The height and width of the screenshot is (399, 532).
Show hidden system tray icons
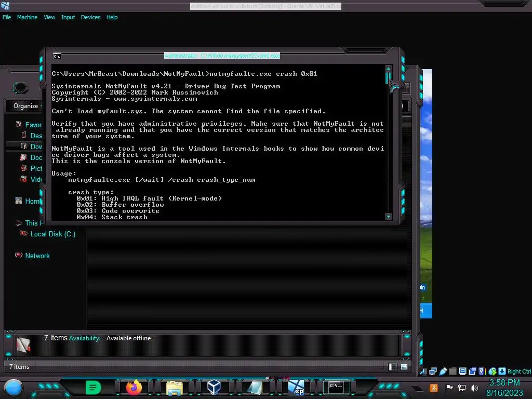[417, 388]
